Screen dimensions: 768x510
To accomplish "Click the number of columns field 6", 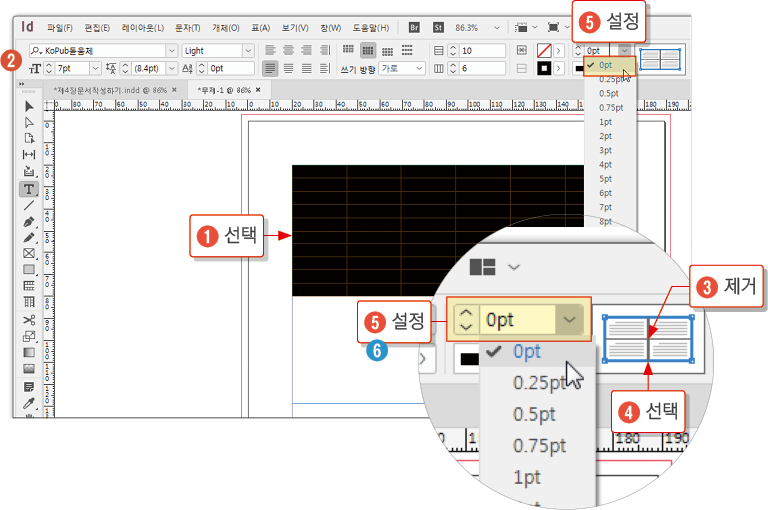I will 482,69.
